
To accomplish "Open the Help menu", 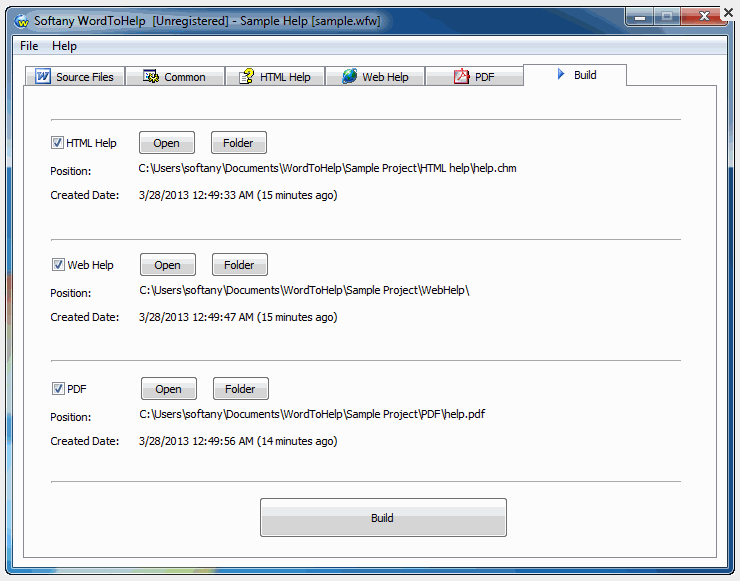I will click(x=64, y=46).
